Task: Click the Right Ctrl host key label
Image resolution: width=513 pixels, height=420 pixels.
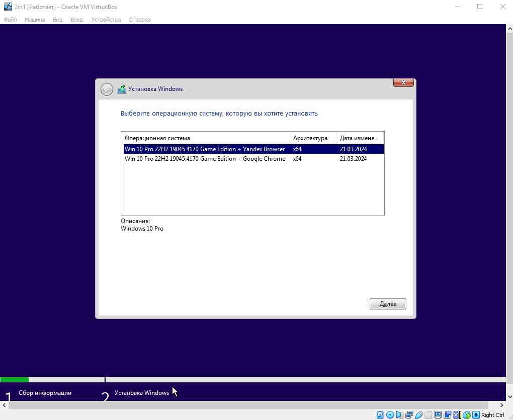Action: (x=493, y=415)
